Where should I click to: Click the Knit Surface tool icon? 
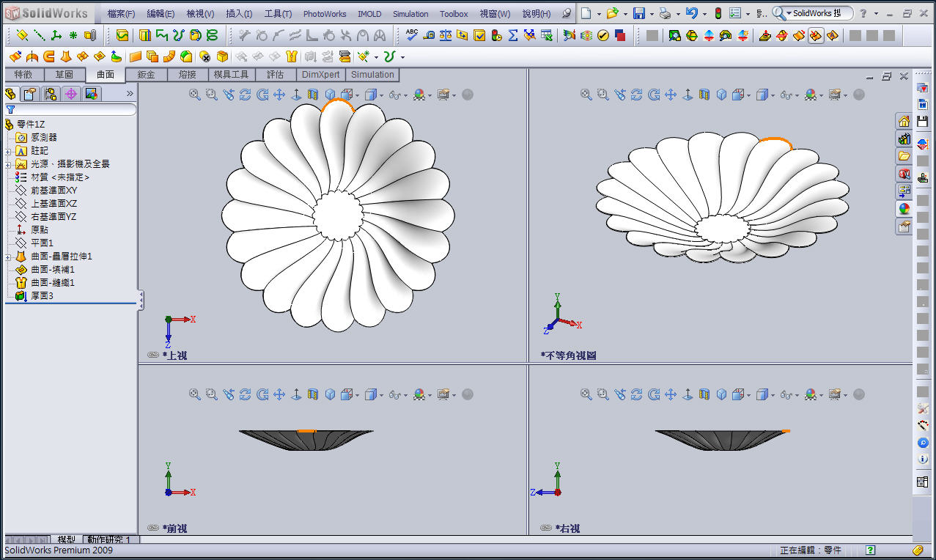pyautogui.click(x=291, y=56)
